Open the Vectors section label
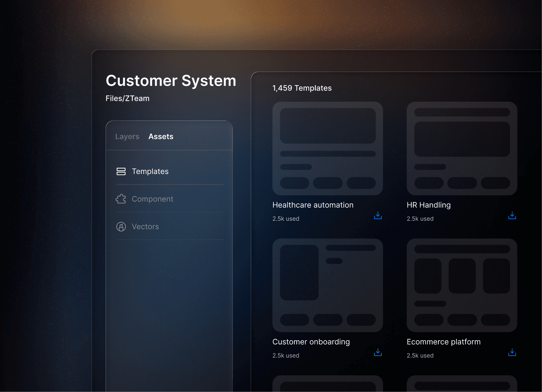Image resolution: width=542 pixels, height=392 pixels. tap(145, 227)
